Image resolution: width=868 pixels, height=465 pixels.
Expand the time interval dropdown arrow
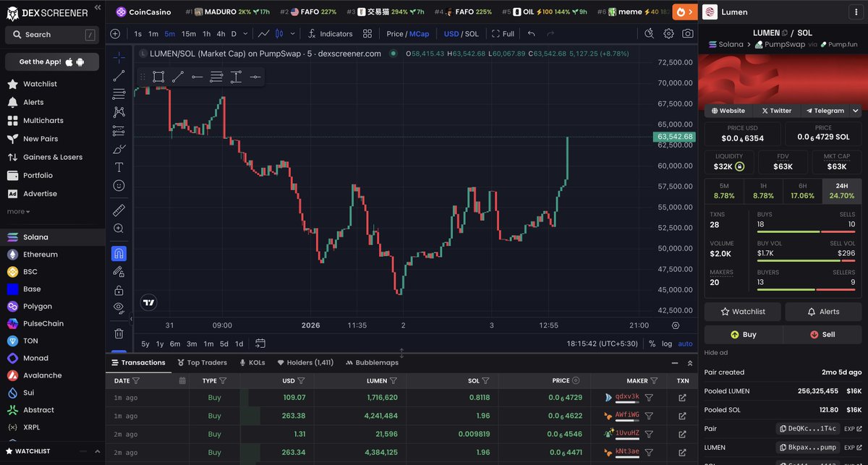click(x=246, y=33)
